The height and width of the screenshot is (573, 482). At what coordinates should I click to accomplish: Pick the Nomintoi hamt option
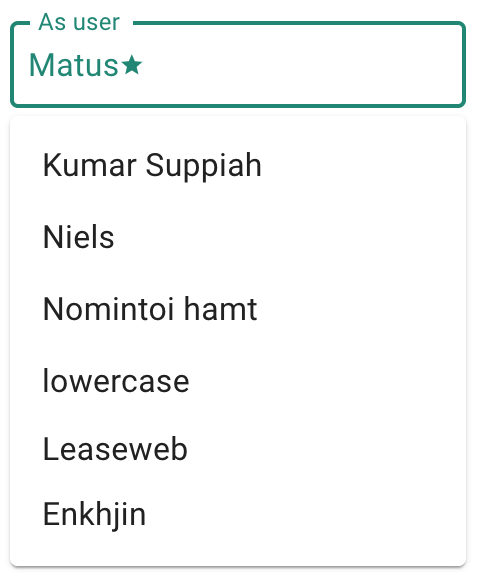click(x=238, y=309)
